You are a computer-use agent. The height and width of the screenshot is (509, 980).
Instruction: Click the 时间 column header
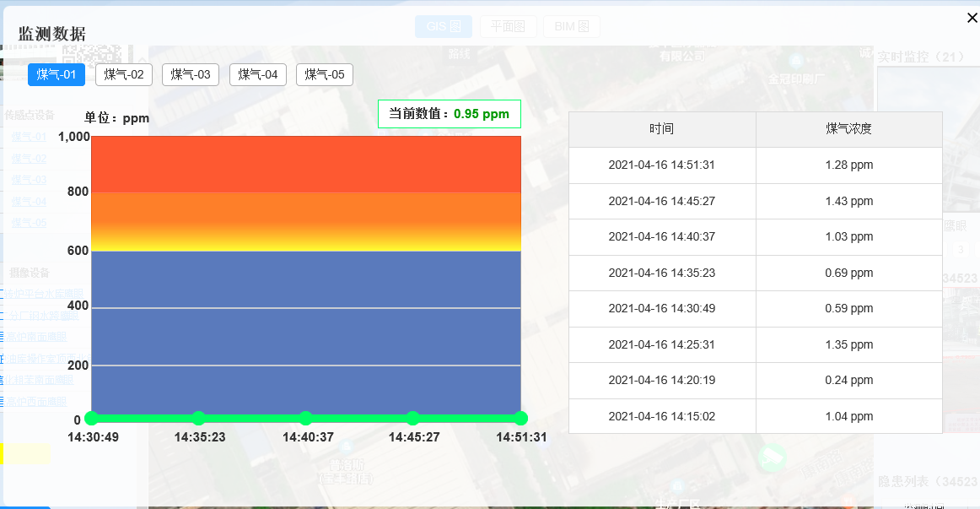662,129
